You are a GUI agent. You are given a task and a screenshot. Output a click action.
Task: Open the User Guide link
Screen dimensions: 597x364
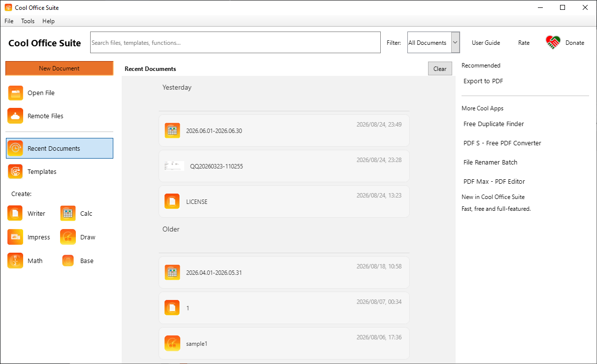(486, 43)
